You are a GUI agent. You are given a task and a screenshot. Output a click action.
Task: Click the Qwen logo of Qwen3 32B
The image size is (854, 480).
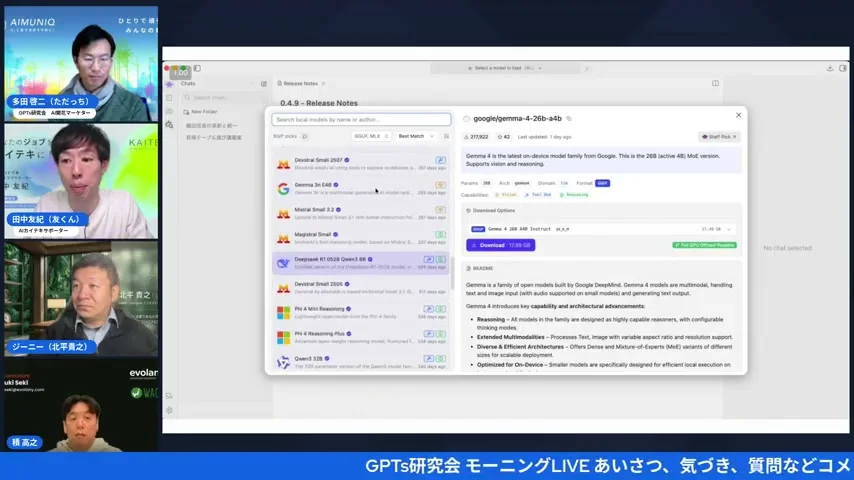(283, 362)
